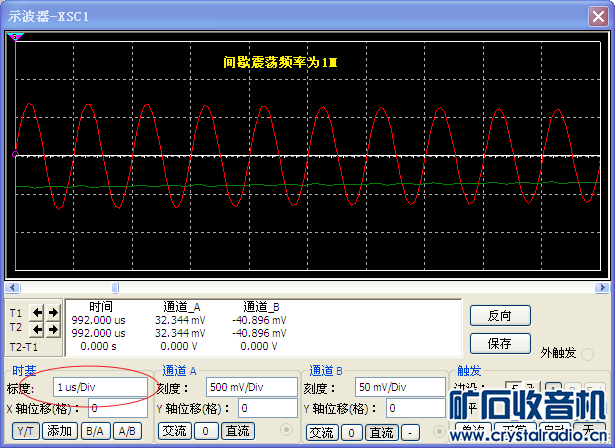Click the waveform scrollbar's left arrow

12,288
